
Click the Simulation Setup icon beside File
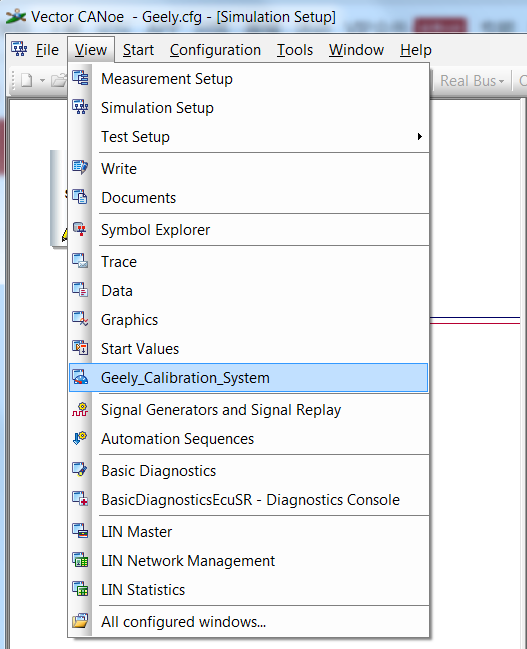click(x=19, y=49)
